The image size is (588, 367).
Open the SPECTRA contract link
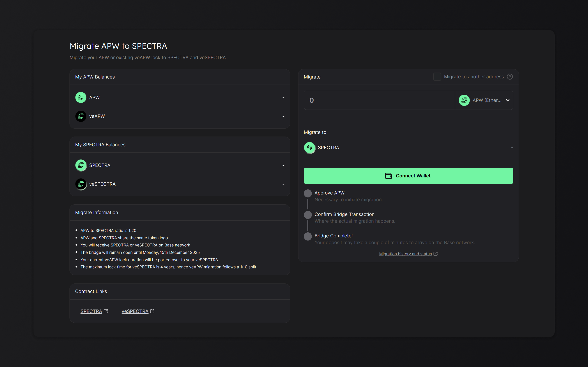[x=91, y=311]
